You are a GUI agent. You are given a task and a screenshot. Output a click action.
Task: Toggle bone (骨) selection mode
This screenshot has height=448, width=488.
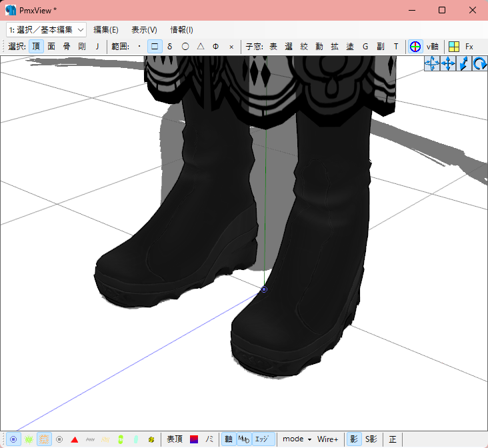point(67,47)
